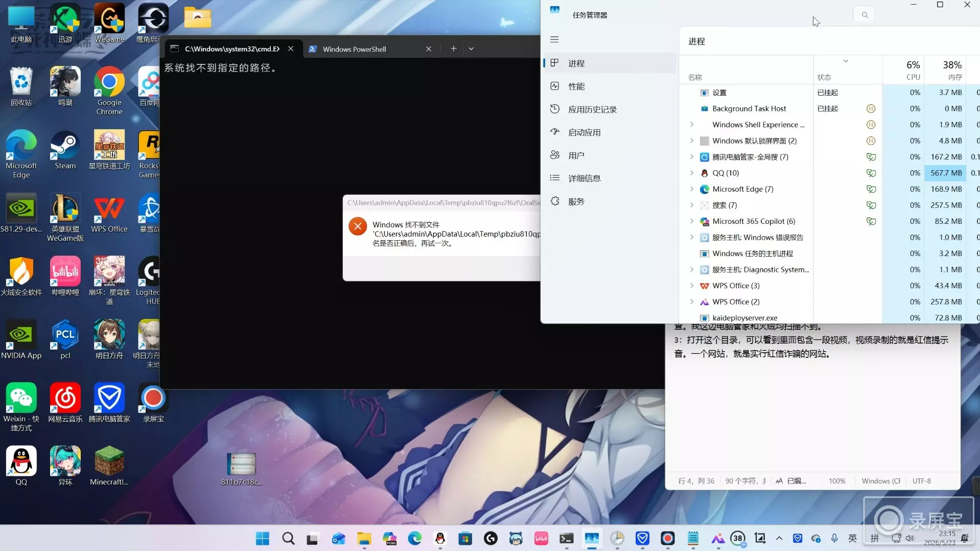The image size is (980, 551).
Task: Expand the QQ (10) process group
Action: 692,173
